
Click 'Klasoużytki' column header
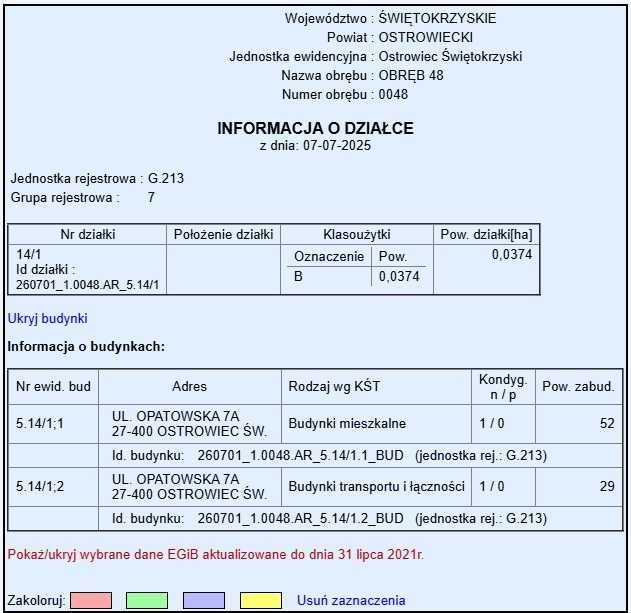click(x=357, y=234)
